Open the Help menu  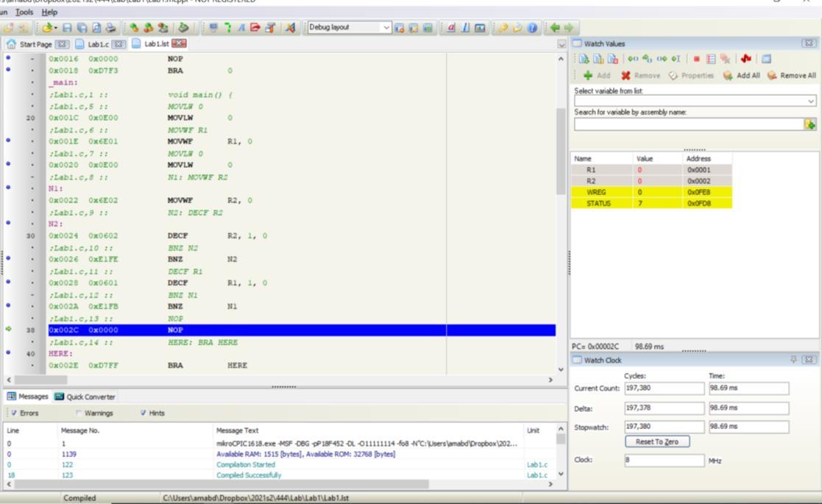click(49, 12)
